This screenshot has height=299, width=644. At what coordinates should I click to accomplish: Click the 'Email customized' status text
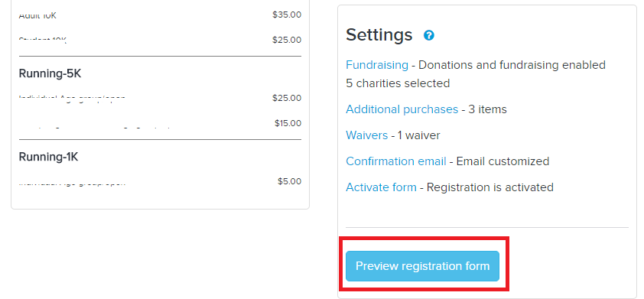click(x=503, y=161)
